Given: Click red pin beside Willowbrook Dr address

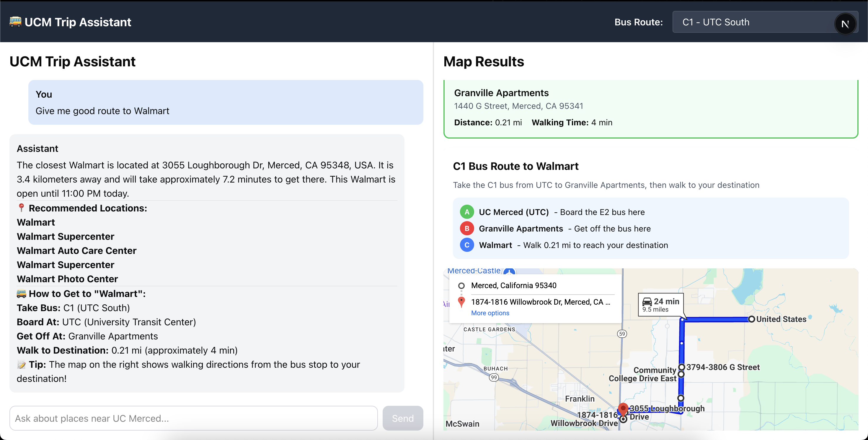Looking at the screenshot, I should pos(461,302).
